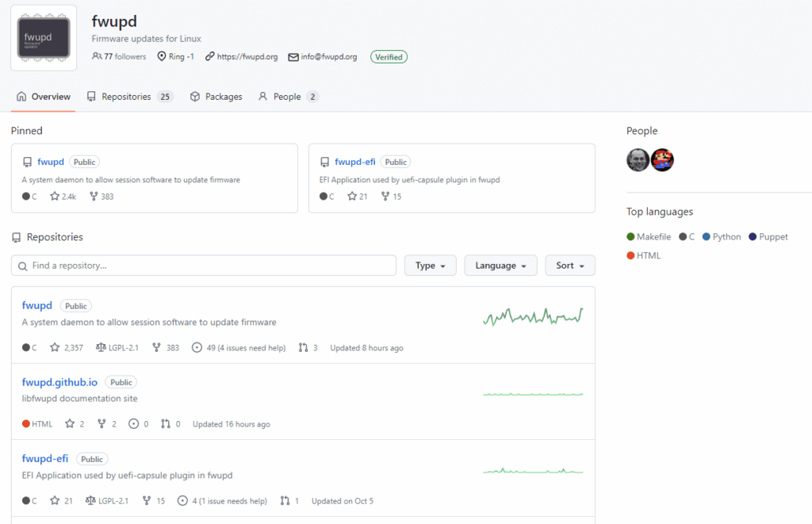812x524 pixels.
Task: Click the fork icon on pinned fwupd card
Action: point(94,197)
